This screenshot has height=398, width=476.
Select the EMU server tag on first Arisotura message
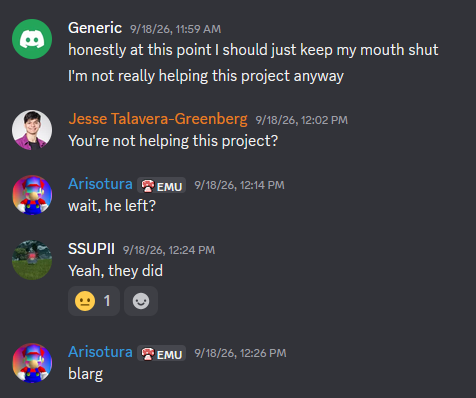click(161, 185)
